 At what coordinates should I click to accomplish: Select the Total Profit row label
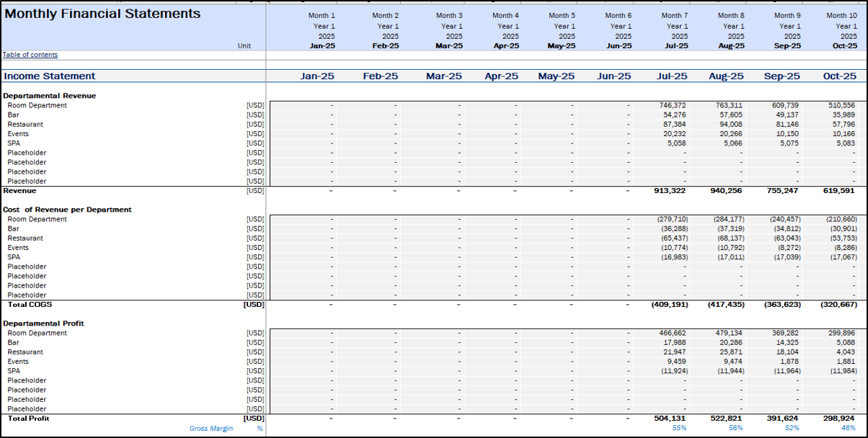(28, 418)
